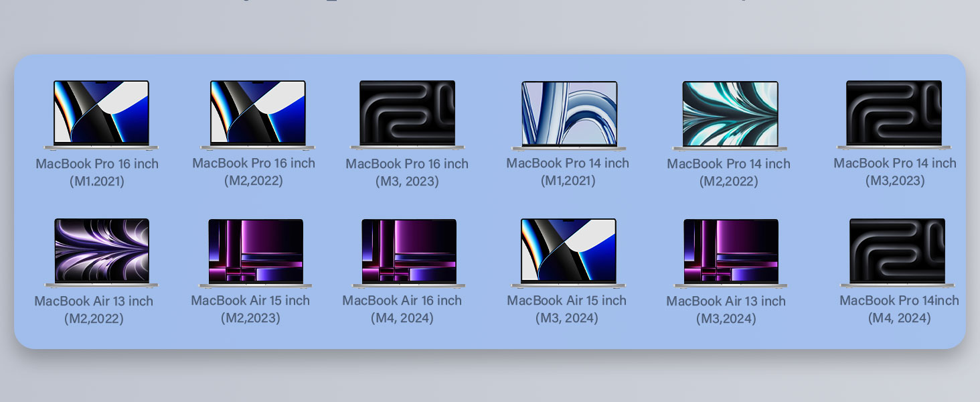
Task: Select the "(M2,2023)" text under MacBook Air 15 inch
Action: [x=250, y=318]
